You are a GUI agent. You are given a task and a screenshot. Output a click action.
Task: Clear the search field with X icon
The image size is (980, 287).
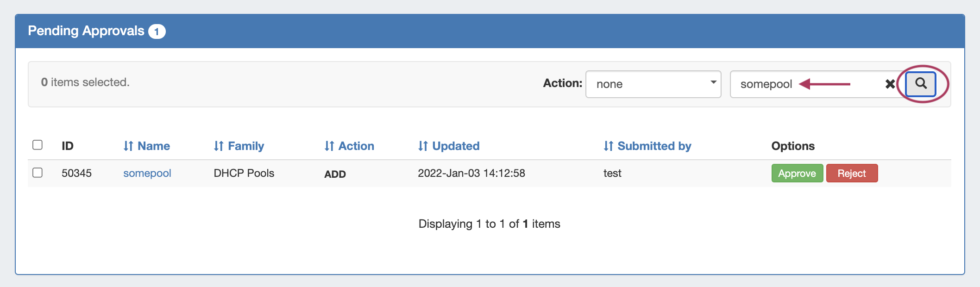890,84
